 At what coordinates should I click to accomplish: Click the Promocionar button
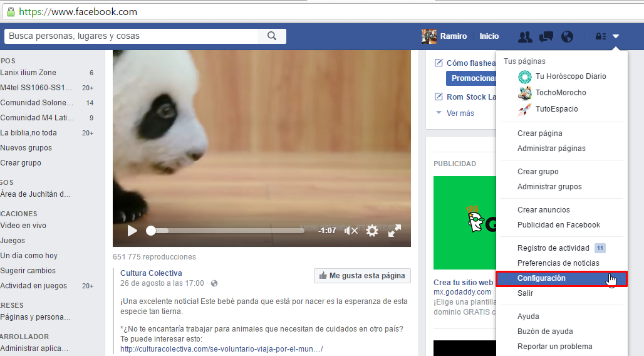point(471,78)
